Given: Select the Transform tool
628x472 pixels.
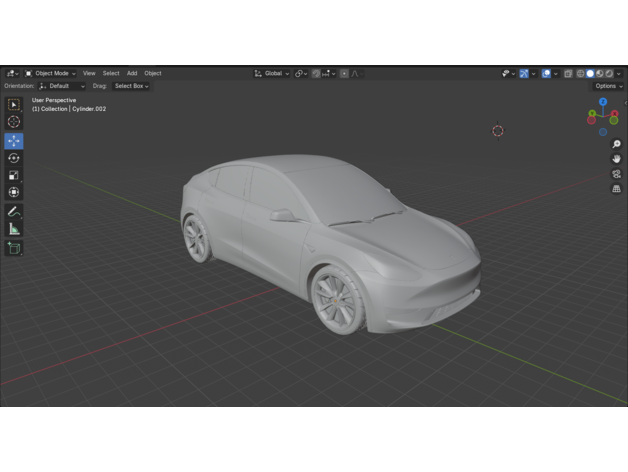Looking at the screenshot, I should [14, 192].
